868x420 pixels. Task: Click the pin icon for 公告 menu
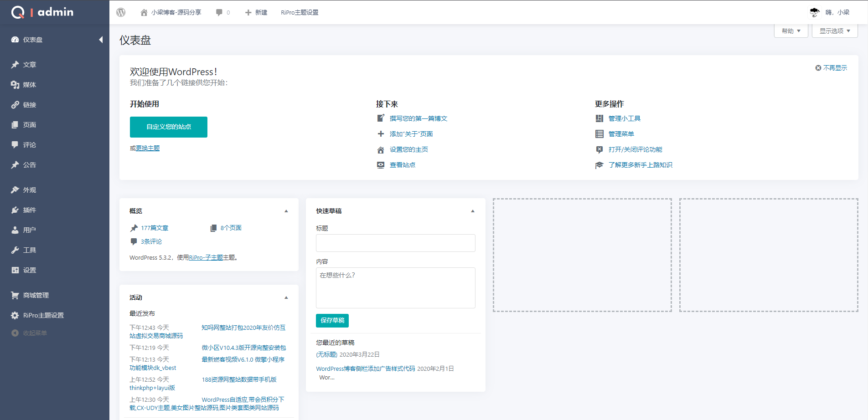(x=15, y=165)
